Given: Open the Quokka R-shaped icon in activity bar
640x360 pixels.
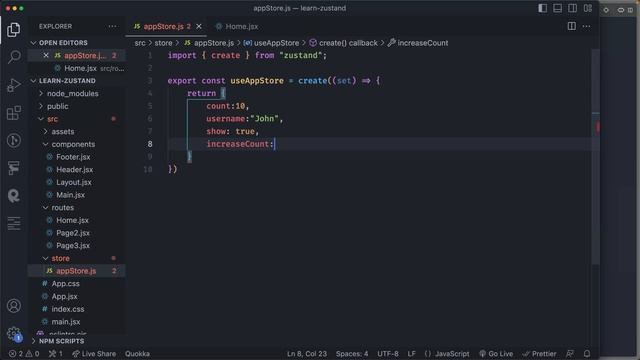Looking at the screenshot, I should (14, 196).
